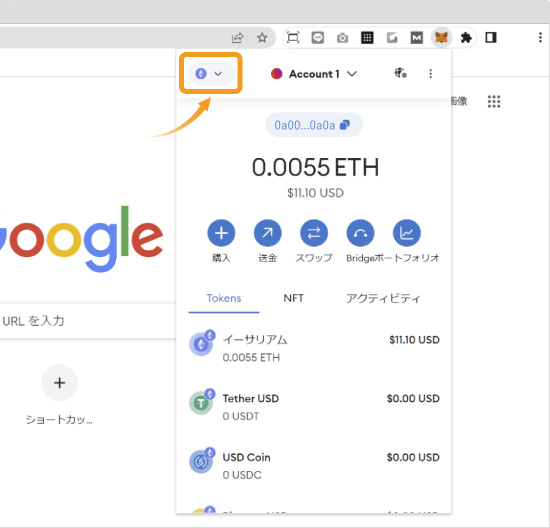Add a shortcut with plus button
The width and height of the screenshot is (550, 528).
click(x=60, y=383)
